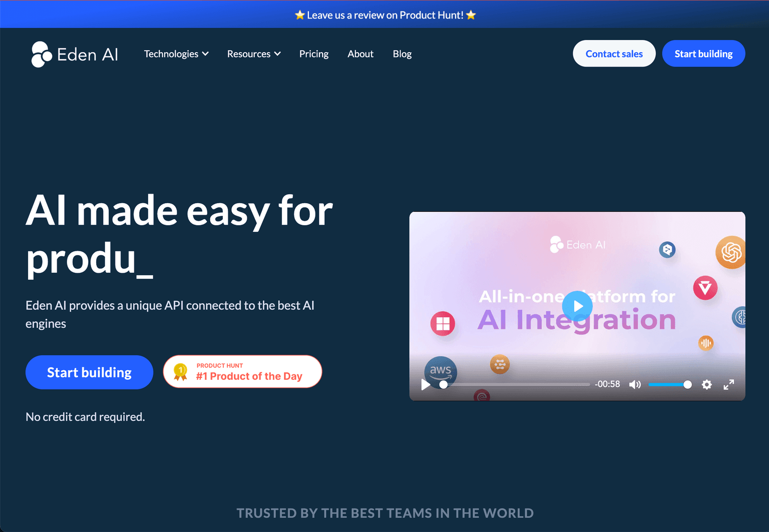769x532 pixels.
Task: Click the -00:58 remaining time display
Action: point(607,384)
